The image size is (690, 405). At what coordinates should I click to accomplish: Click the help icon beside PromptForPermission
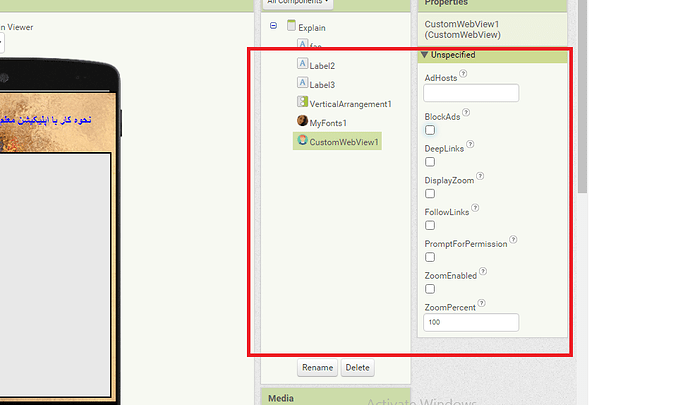[514, 240]
